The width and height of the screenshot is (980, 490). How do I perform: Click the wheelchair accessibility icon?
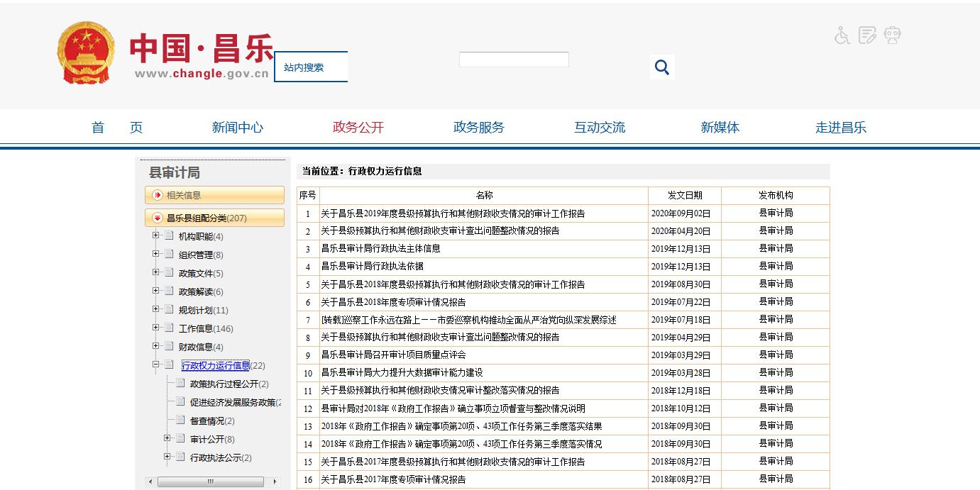point(842,35)
